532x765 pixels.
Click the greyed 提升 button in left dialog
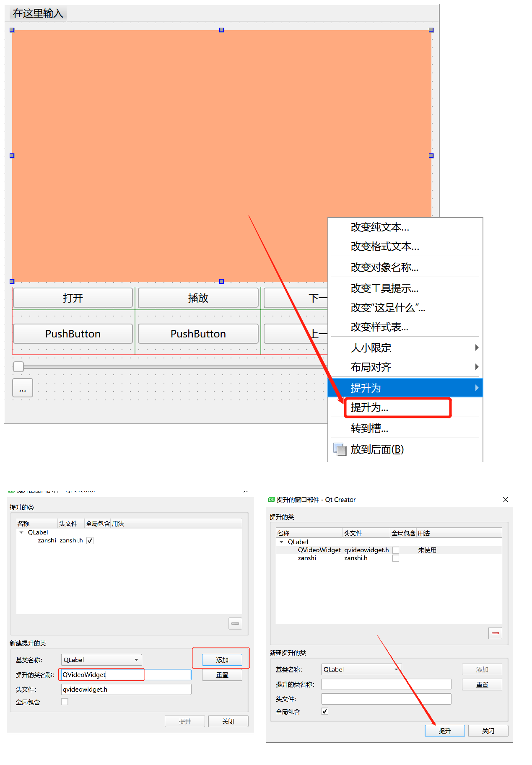click(x=185, y=721)
